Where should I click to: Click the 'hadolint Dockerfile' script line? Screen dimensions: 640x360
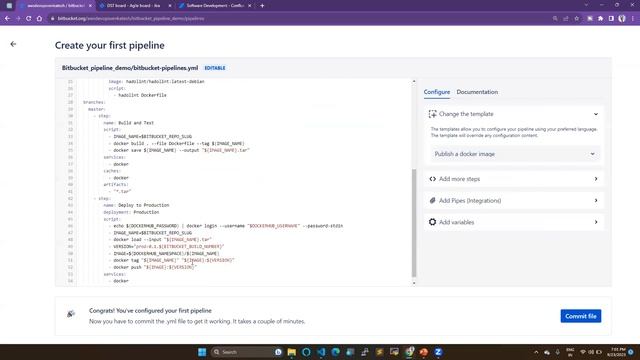point(140,95)
